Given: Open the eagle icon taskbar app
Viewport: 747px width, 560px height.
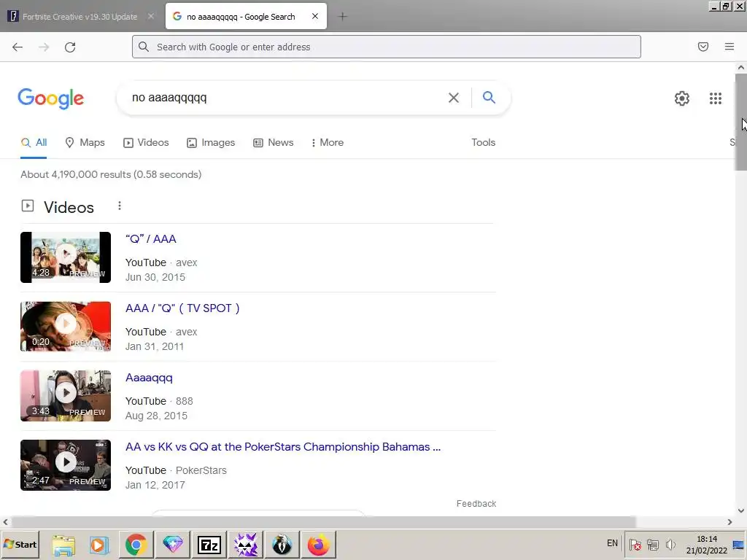Looking at the screenshot, I should 282,545.
